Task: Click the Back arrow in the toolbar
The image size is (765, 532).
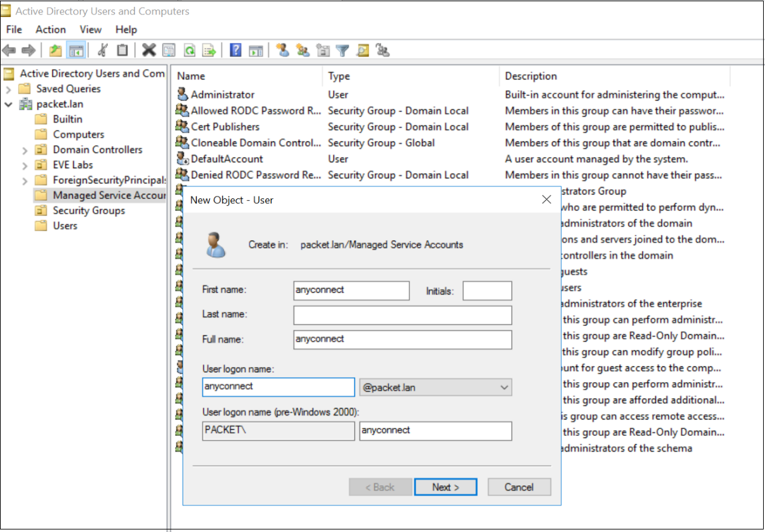Action: tap(9, 51)
